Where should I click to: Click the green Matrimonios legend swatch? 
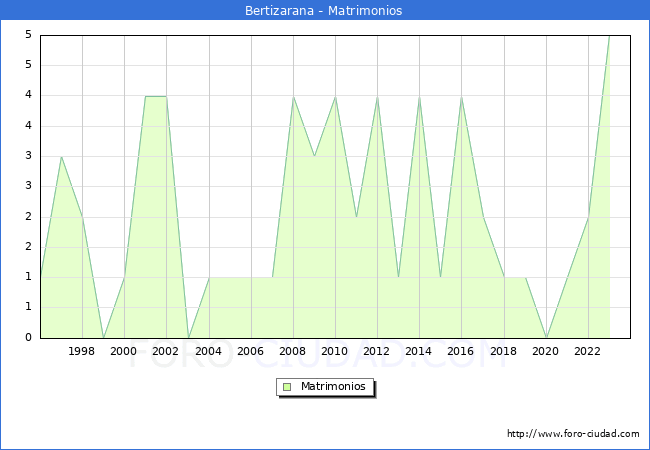click(x=287, y=387)
